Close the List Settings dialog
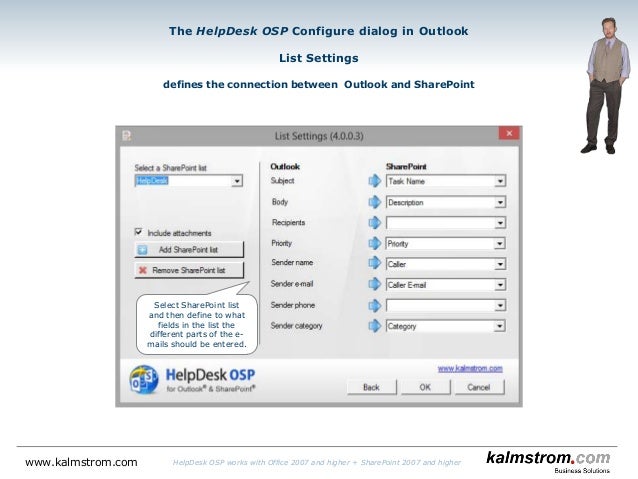Viewport: 638px width, 479px height. click(x=509, y=133)
